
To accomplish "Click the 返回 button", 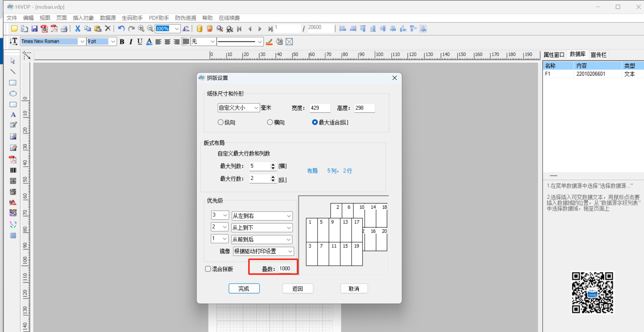I will click(298, 289).
